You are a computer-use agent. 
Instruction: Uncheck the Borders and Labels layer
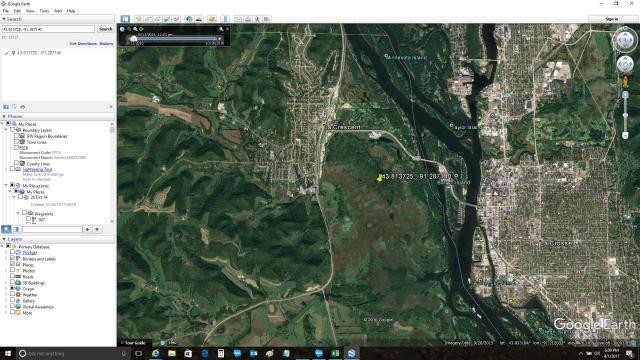(x=12, y=258)
